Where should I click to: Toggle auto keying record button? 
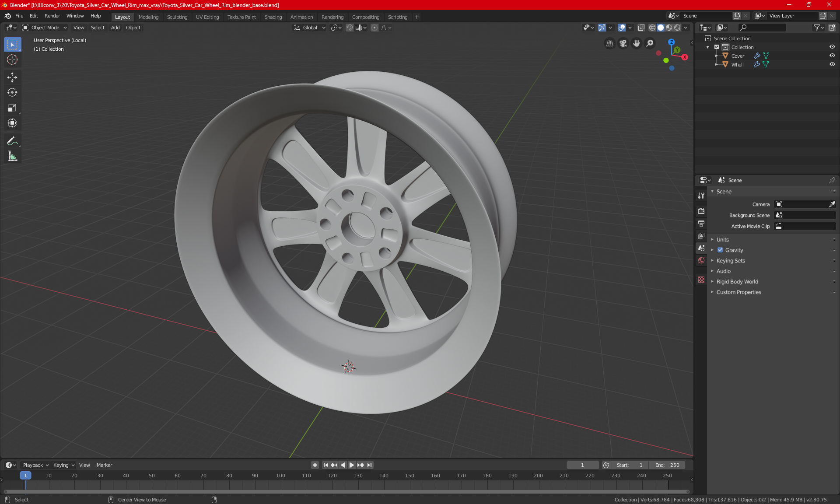click(x=315, y=465)
